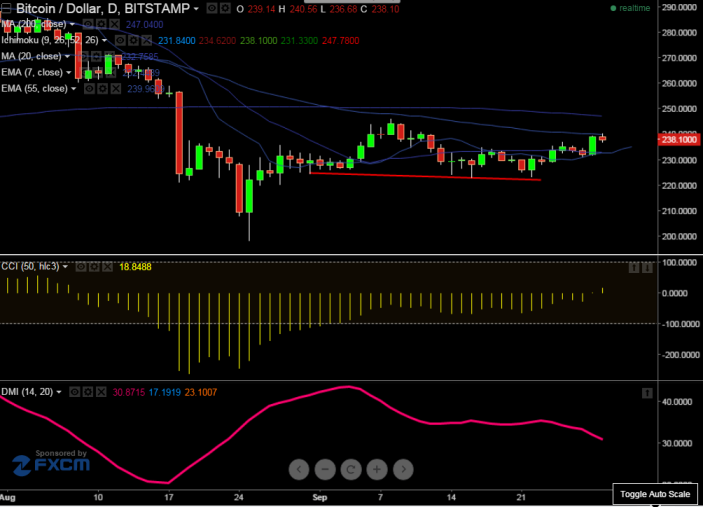Expand EMA (55, close) dropdown arrow
Screen dimensions: 703x507
pyautogui.click(x=74, y=89)
